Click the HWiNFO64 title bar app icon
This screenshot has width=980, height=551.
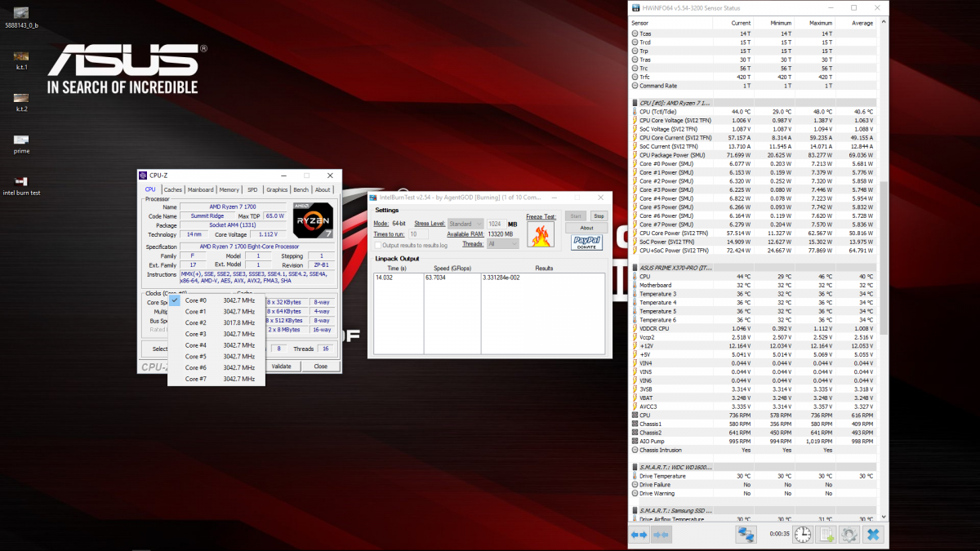coord(636,7)
